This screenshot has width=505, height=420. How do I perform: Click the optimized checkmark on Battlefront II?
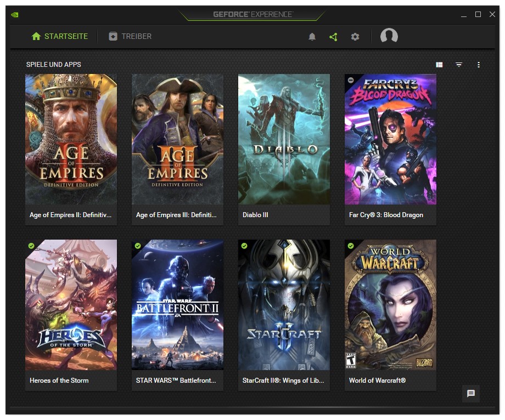point(138,246)
